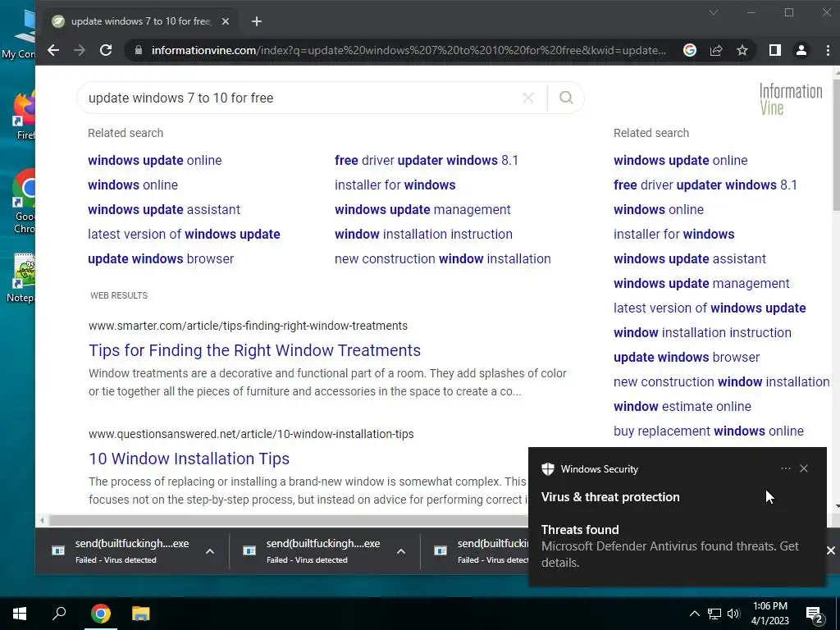Close the 'update windows 7 to 10' tab
This screenshot has height=630, width=840.
[x=226, y=21]
